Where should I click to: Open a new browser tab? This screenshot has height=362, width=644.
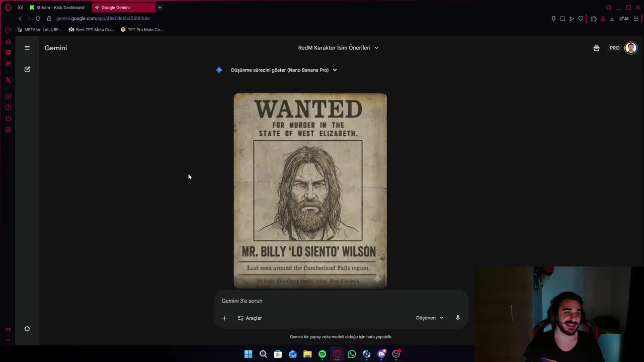(159, 8)
